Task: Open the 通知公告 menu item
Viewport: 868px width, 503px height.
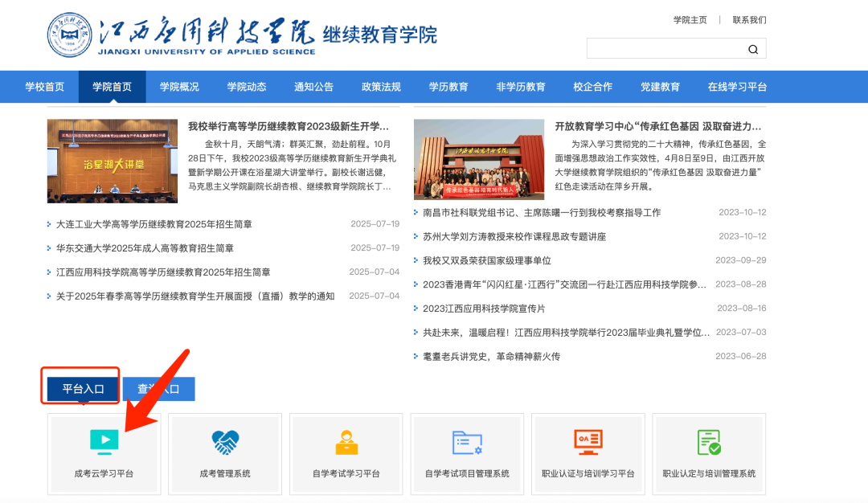Action: [313, 86]
